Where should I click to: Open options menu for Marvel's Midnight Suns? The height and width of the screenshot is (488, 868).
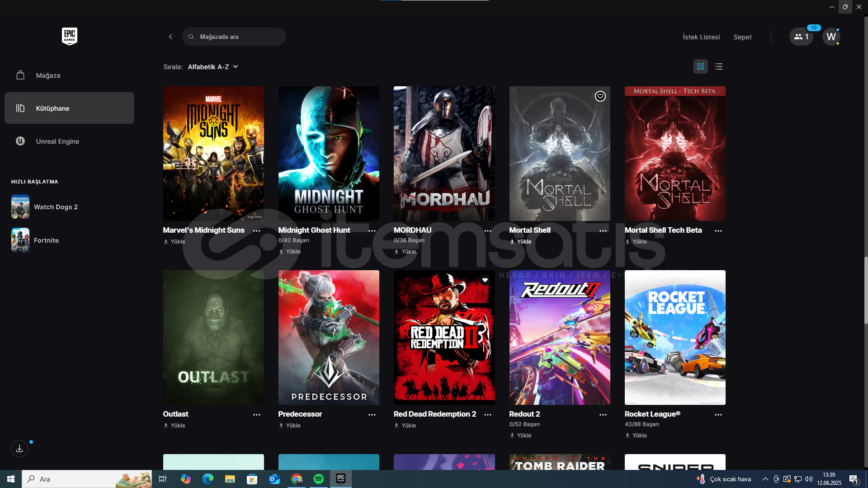tap(257, 230)
